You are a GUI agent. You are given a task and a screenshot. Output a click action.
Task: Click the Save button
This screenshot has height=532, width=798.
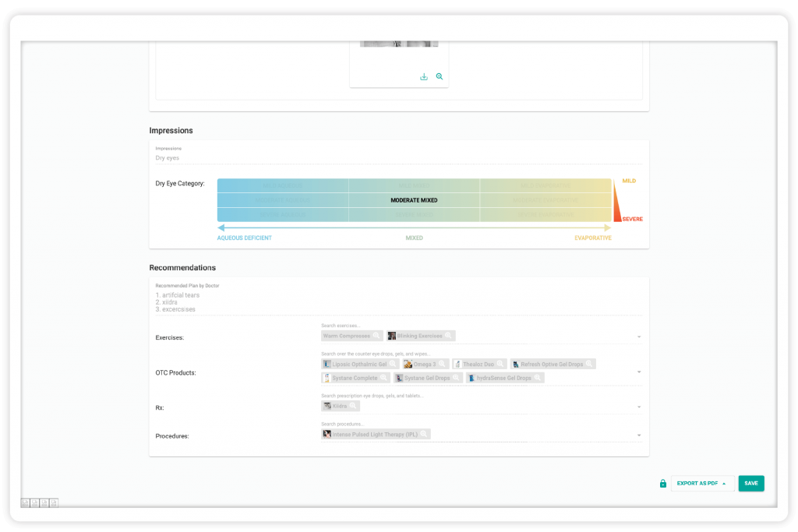[751, 483]
